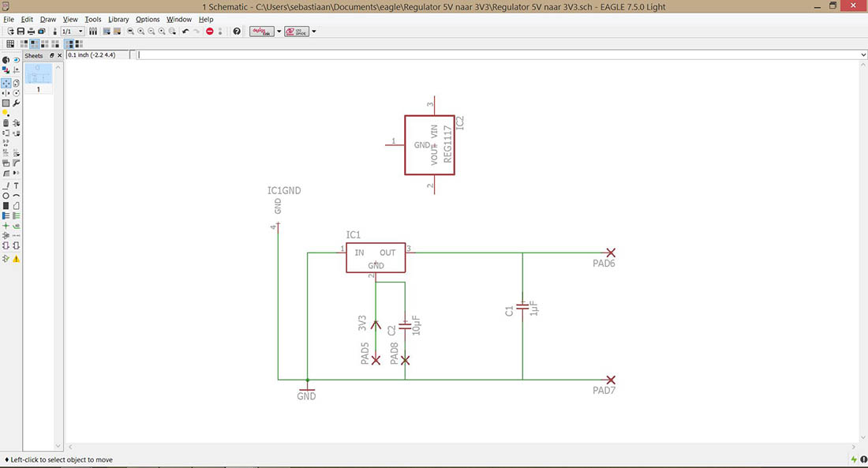
Task: Open the Window menu
Action: 179,20
